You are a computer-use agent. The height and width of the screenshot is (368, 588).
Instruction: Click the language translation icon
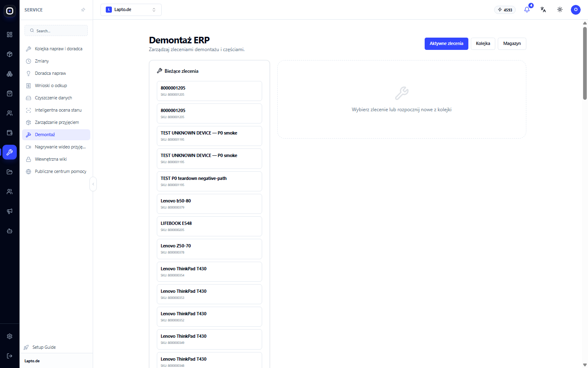coord(543,10)
